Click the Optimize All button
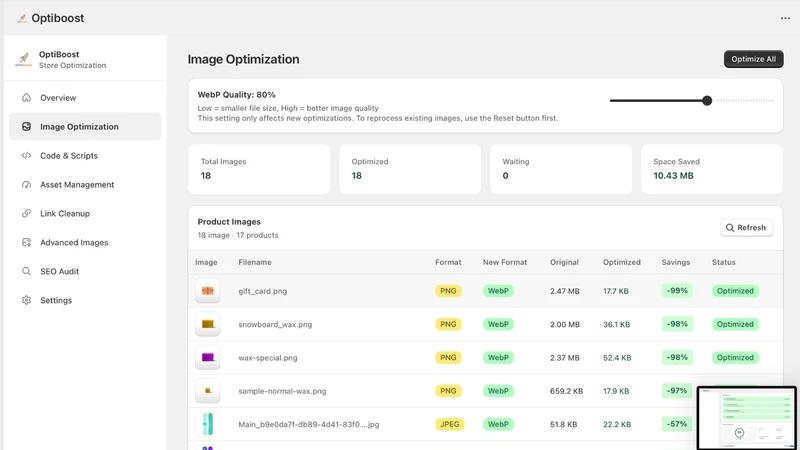The width and height of the screenshot is (800, 450). (754, 59)
